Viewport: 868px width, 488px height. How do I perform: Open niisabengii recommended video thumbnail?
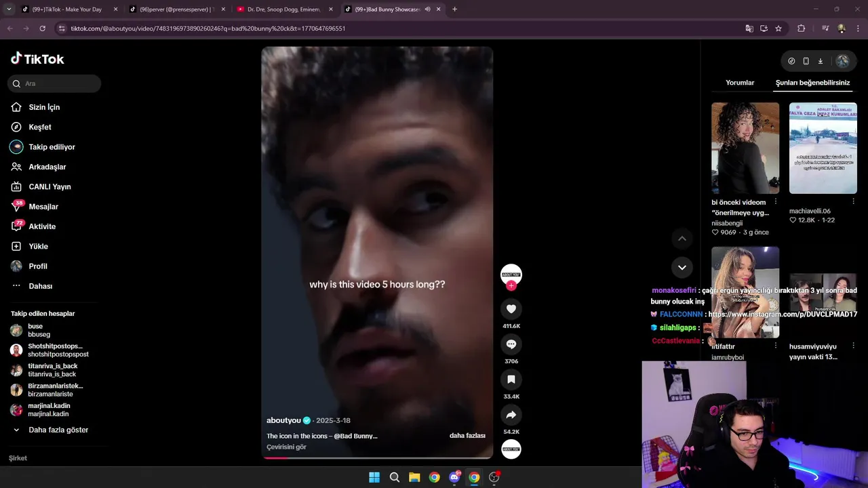pyautogui.click(x=745, y=148)
